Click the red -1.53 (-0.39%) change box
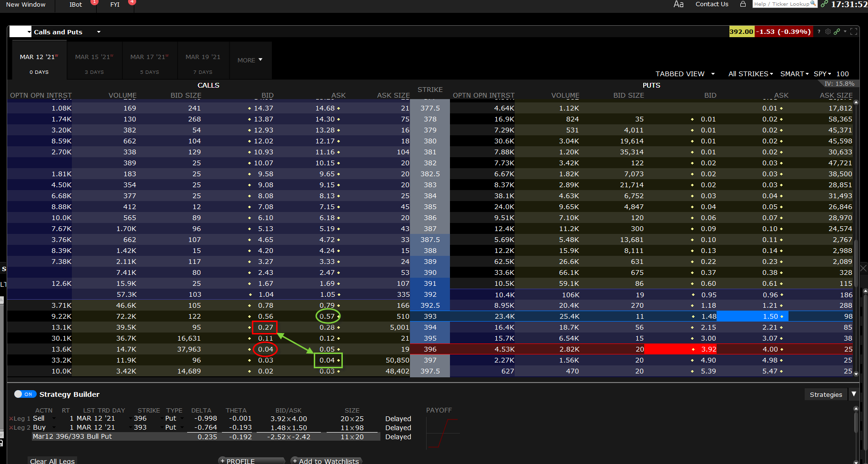Viewport: 868px width, 464px height. [x=784, y=31]
